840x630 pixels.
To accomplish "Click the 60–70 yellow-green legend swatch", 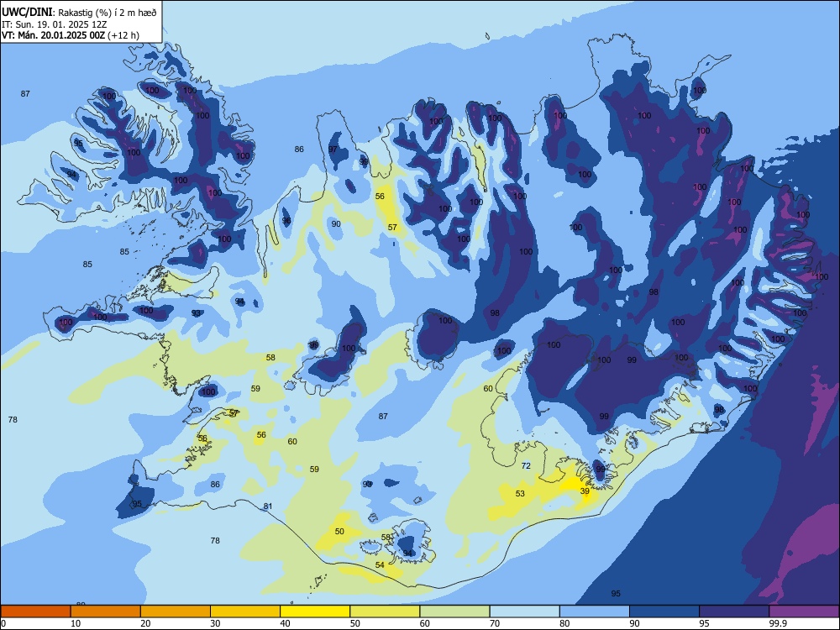I will click(454, 612).
